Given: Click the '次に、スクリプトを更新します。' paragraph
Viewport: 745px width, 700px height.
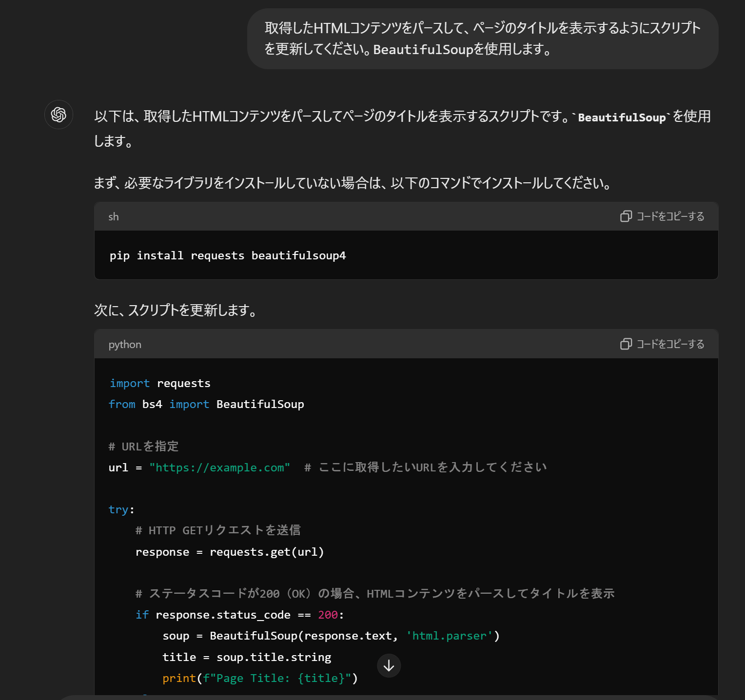Looking at the screenshot, I should click(176, 310).
